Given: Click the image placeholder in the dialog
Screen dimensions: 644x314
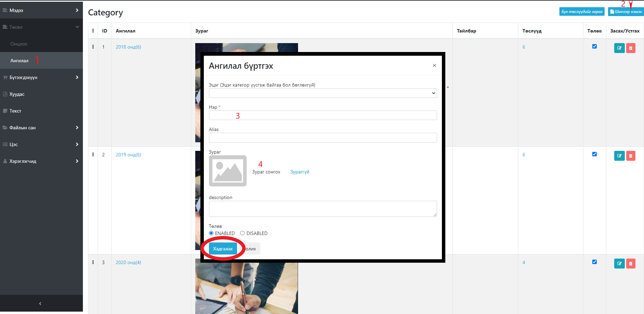Looking at the screenshot, I should [x=227, y=171].
